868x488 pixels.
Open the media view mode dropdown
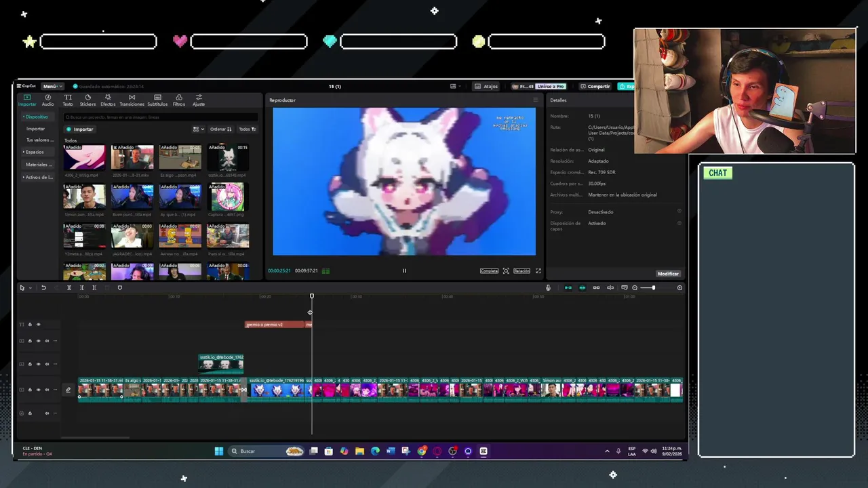tap(198, 129)
